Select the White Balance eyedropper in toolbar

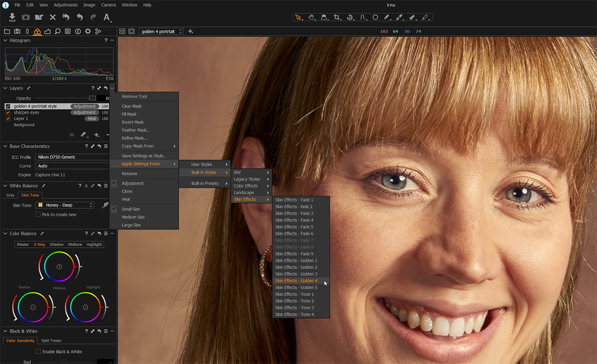[x=399, y=17]
